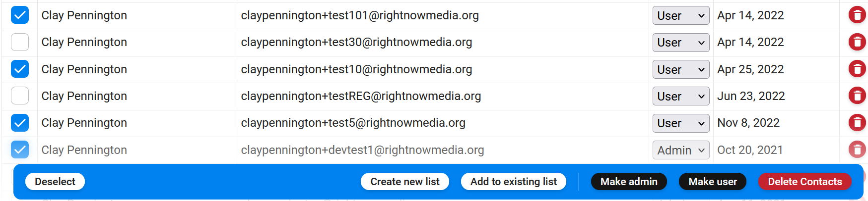Click the Deselect button

point(55,182)
